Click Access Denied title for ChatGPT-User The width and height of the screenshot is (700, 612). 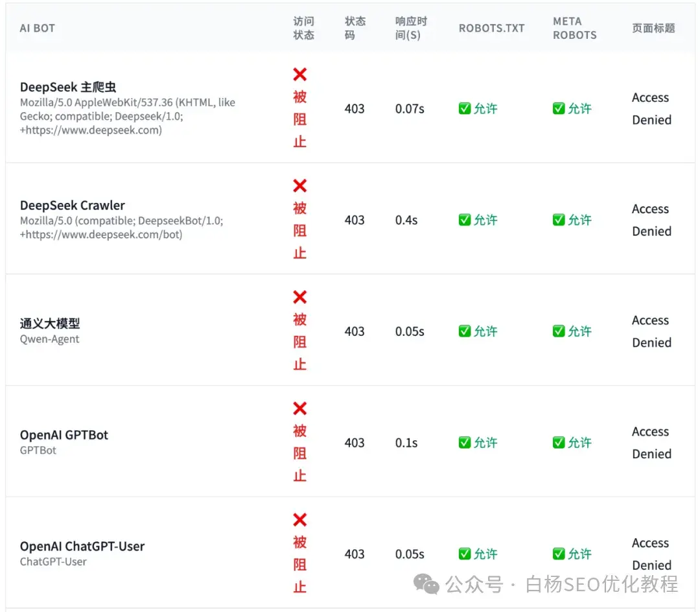pyautogui.click(x=652, y=554)
